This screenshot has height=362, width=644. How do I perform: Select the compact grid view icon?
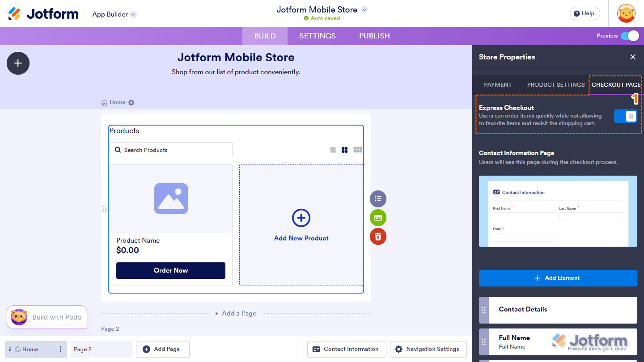pyautogui.click(x=357, y=150)
